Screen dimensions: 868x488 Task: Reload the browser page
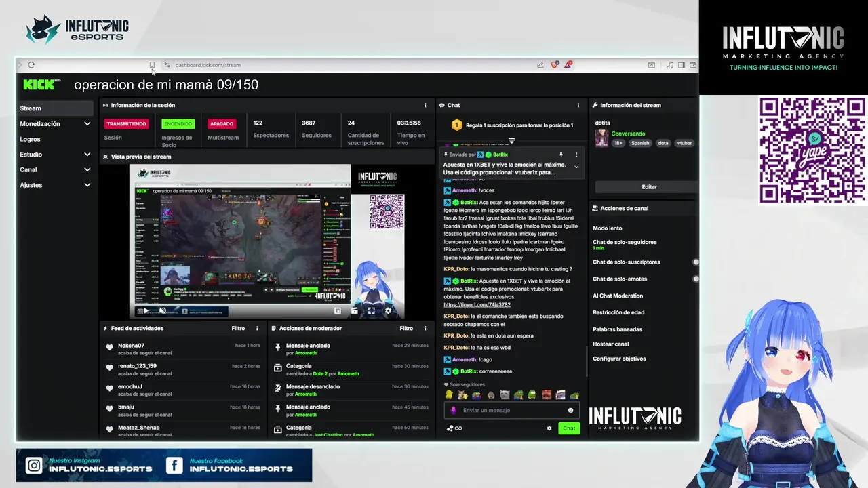pyautogui.click(x=31, y=65)
